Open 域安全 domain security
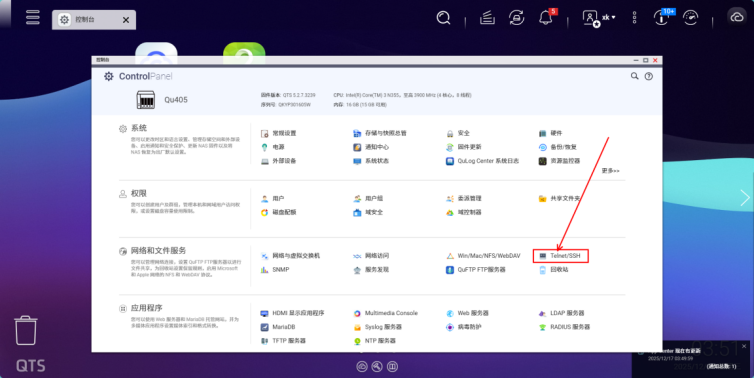Image resolution: width=754 pixels, height=378 pixels. coord(368,213)
